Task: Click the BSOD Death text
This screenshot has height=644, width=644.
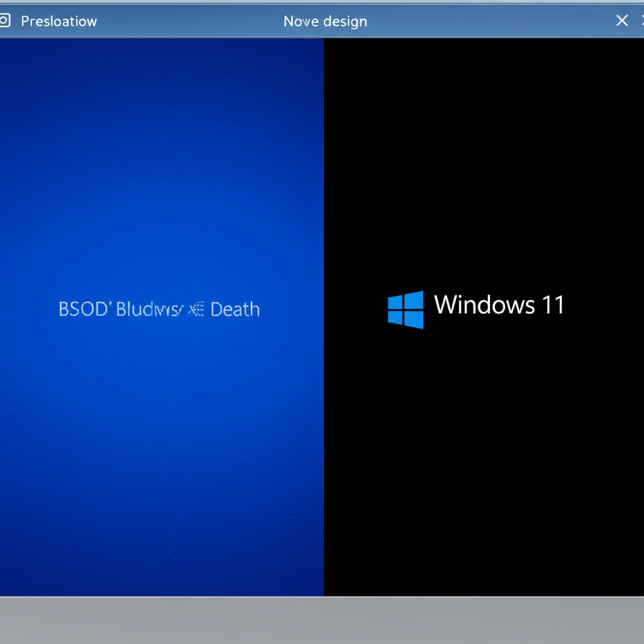Action: coord(159,309)
